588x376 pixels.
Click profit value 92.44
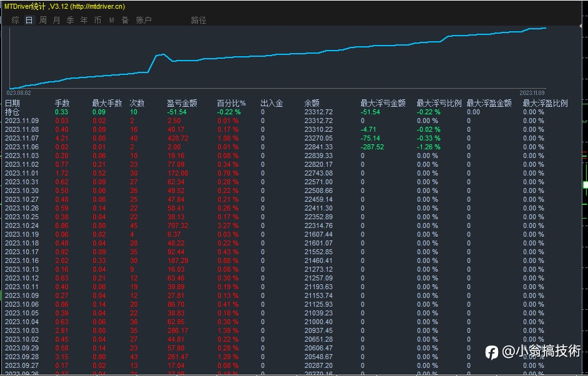click(176, 252)
